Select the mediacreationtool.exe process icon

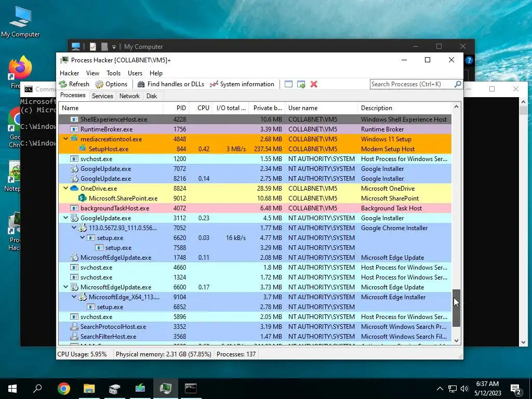(74, 138)
